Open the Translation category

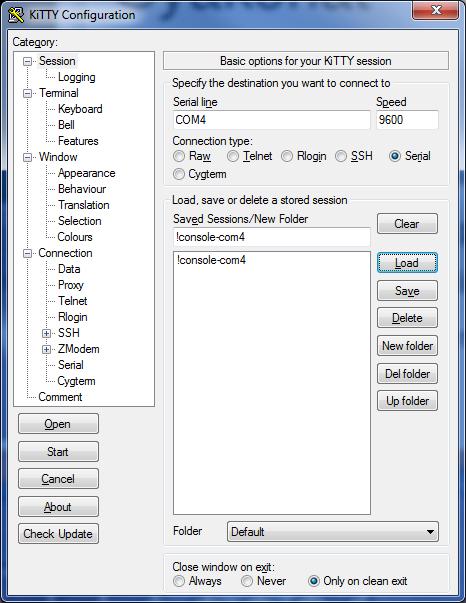click(83, 205)
